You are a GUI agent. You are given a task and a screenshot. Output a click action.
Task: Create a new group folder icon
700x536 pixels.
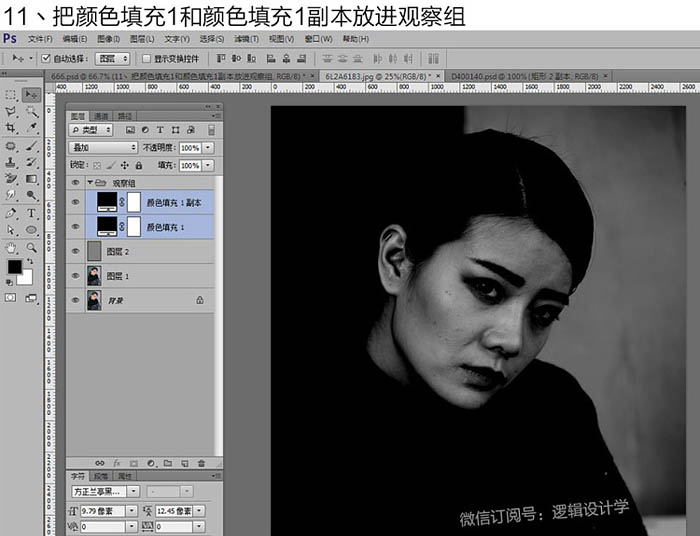pyautogui.click(x=168, y=463)
